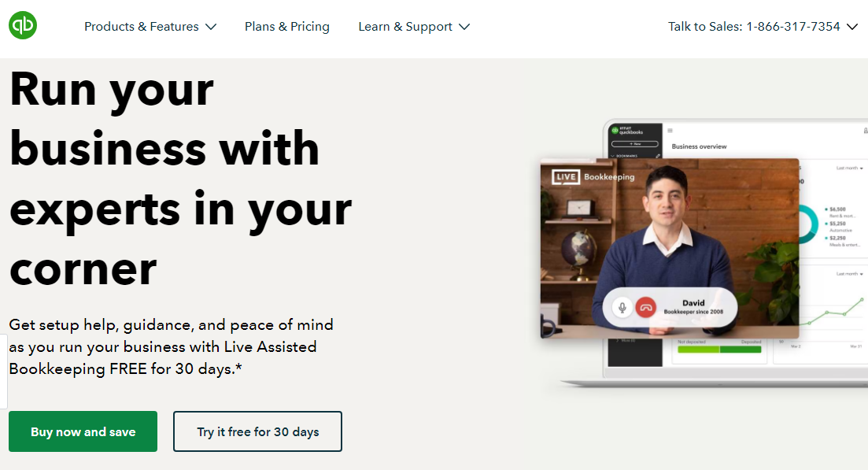Open the Talk to Sales phone dropdown

(x=763, y=27)
